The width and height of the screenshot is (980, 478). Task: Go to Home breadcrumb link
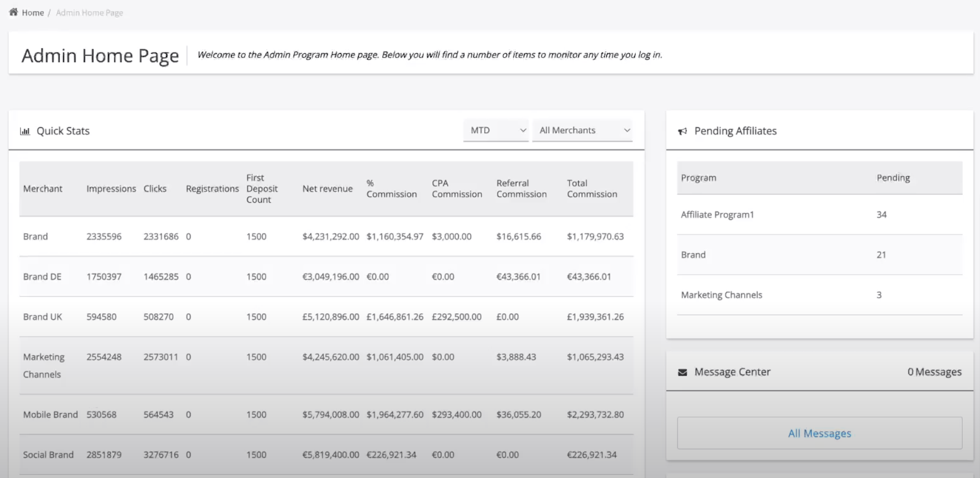[33, 13]
